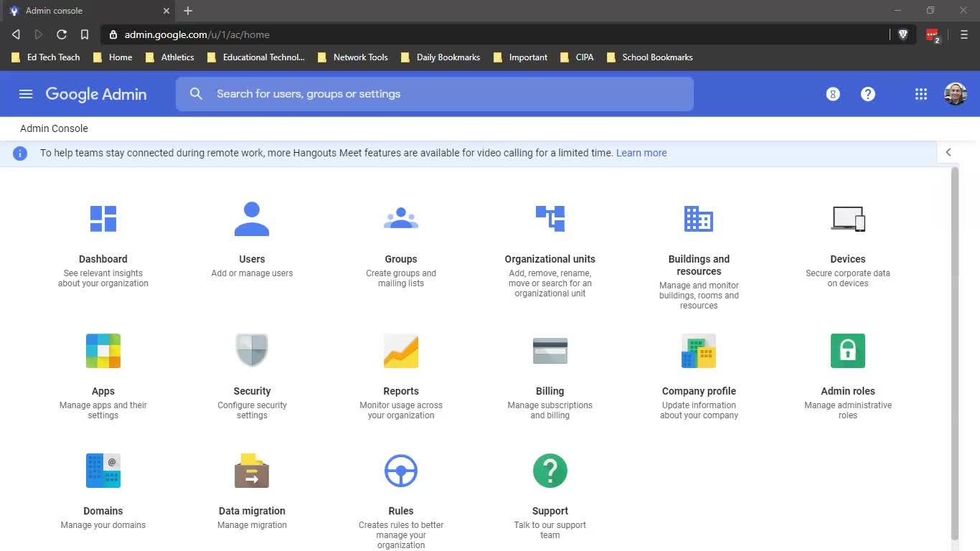
Task: Click 'Configure security settings' description
Action: (x=252, y=410)
